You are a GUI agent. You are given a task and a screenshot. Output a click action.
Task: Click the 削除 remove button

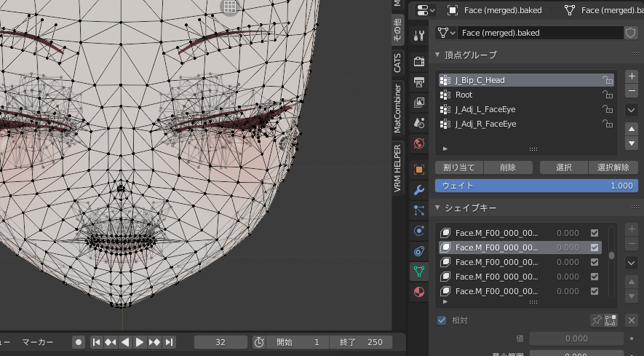(x=508, y=167)
